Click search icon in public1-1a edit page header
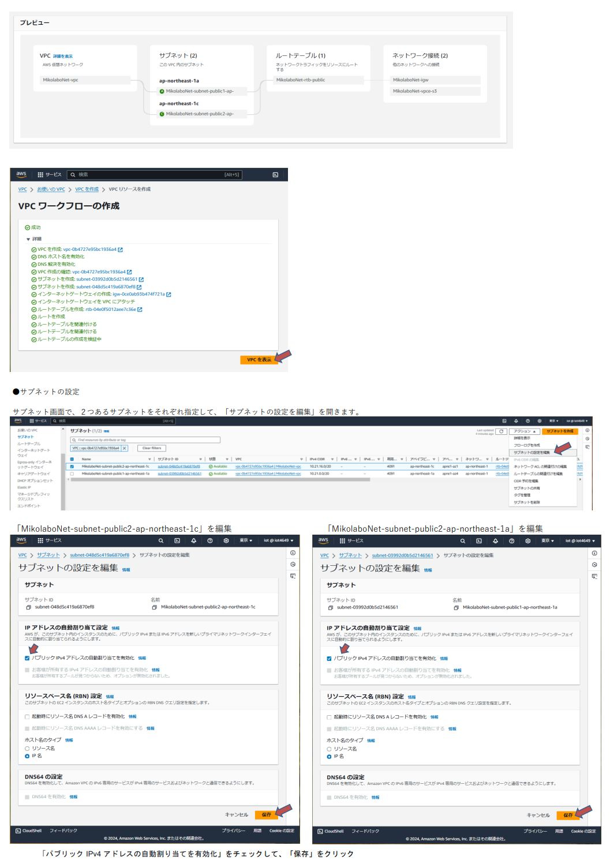The height and width of the screenshot is (868, 610). [x=463, y=541]
